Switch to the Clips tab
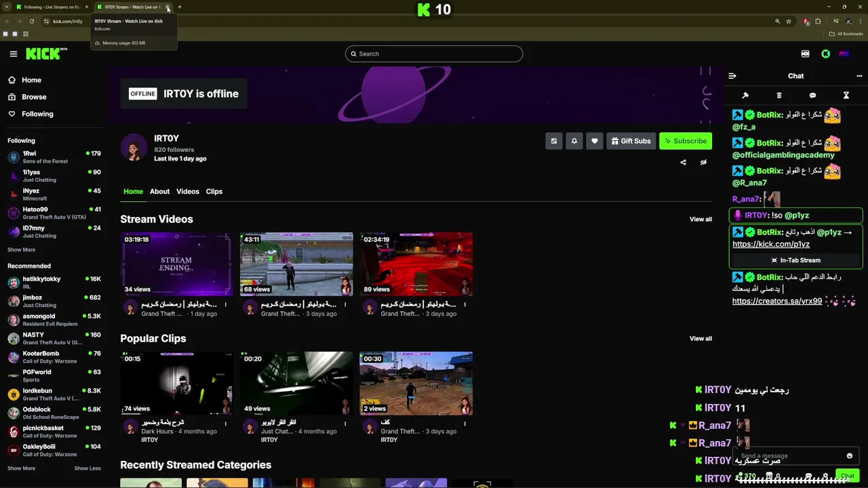 tap(214, 191)
